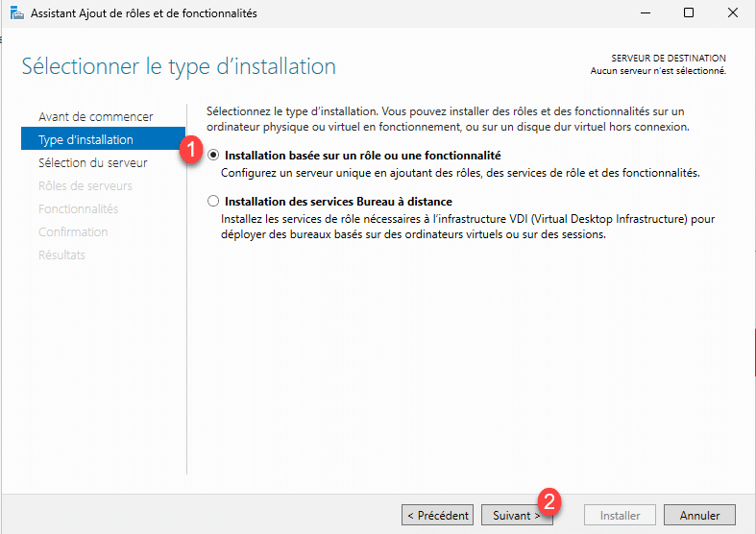756x534 pixels.
Task: Click the "Configurez un serveur unique" description text
Action: (x=460, y=173)
